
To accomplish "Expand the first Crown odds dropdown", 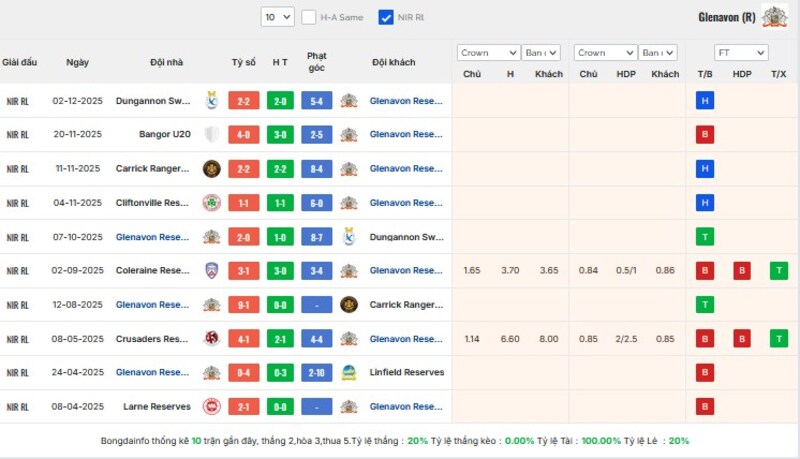I will (488, 53).
